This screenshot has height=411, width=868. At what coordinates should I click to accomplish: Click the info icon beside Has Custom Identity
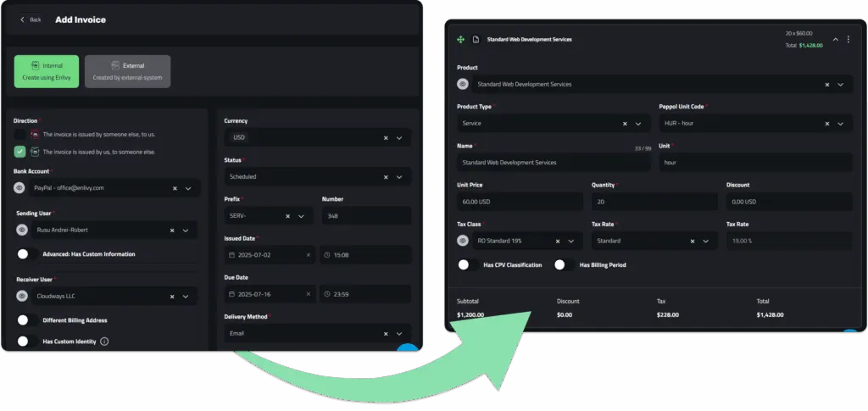[x=104, y=342]
